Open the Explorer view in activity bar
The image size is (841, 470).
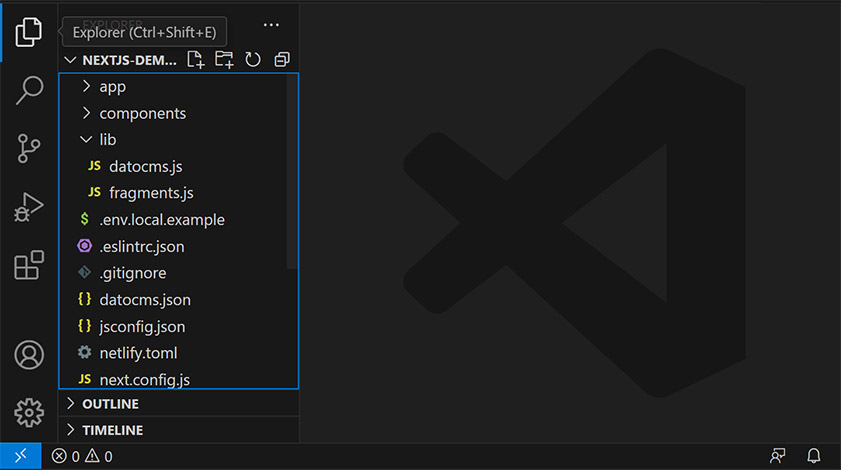(x=28, y=32)
